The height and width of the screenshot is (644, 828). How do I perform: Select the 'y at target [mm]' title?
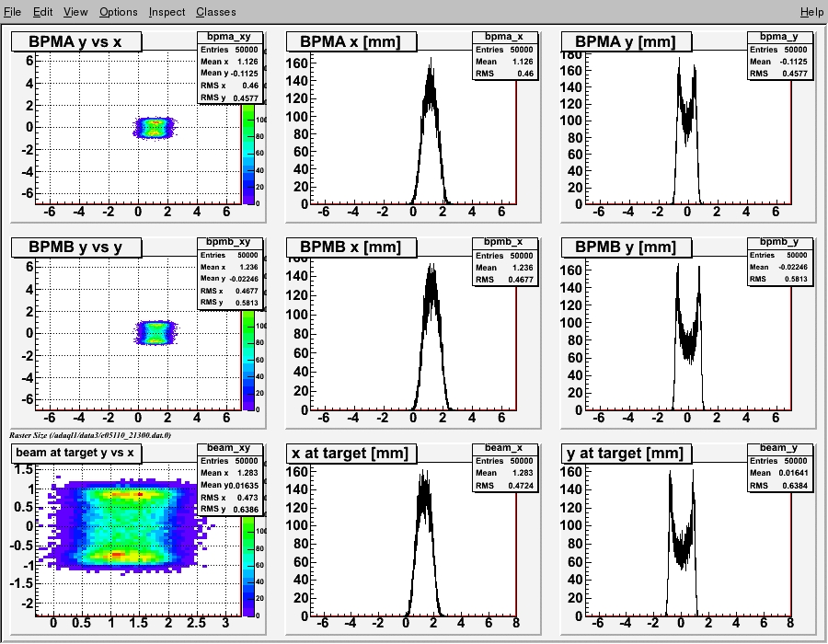[x=627, y=453]
